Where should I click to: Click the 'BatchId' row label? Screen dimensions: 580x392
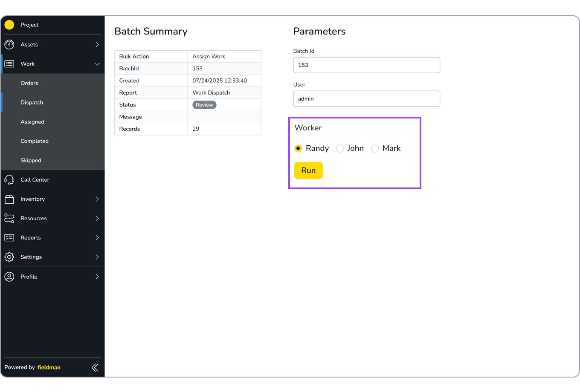pyautogui.click(x=129, y=69)
